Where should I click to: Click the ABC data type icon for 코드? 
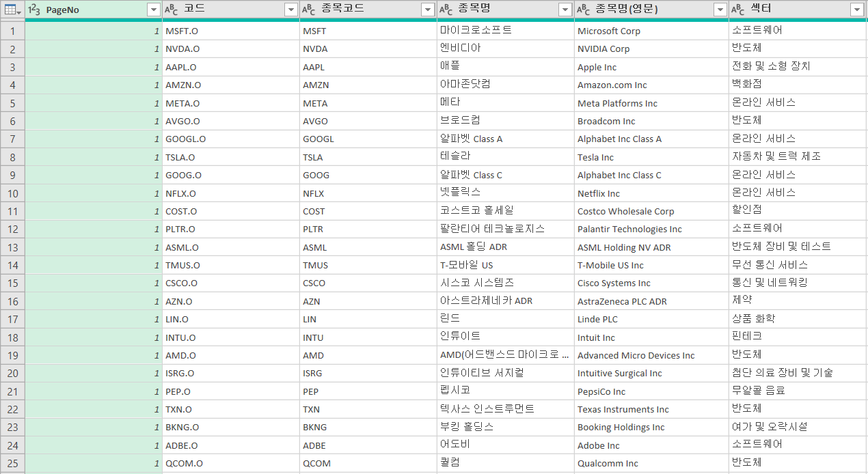pyautogui.click(x=172, y=10)
